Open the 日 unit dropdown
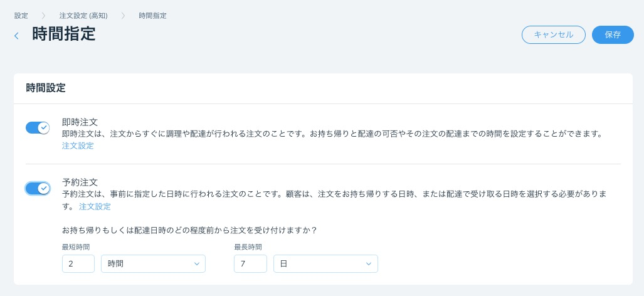The image size is (644, 296). click(x=325, y=263)
